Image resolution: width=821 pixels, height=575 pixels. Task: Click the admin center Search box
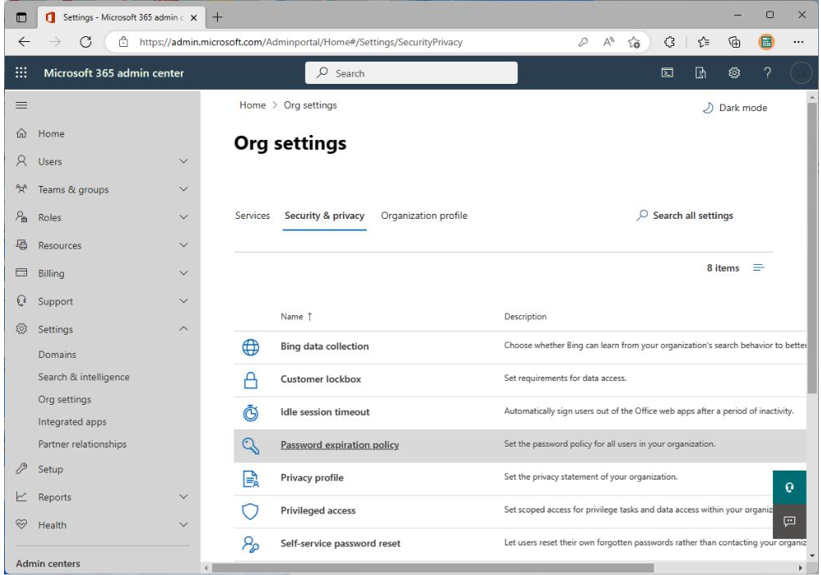tap(412, 73)
